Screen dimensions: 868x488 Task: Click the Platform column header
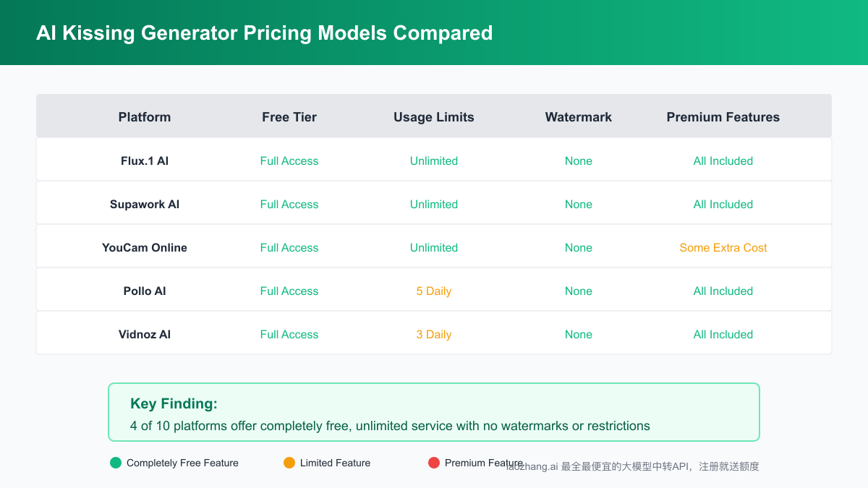145,117
